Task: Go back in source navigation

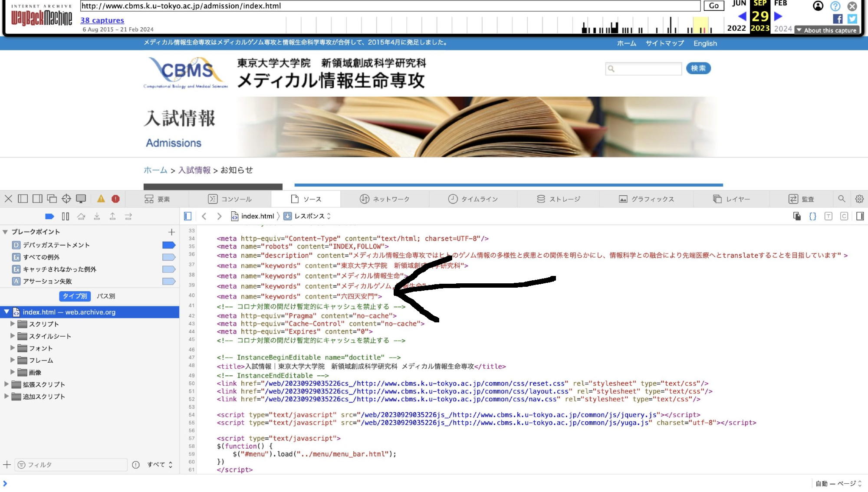Action: click(x=204, y=216)
